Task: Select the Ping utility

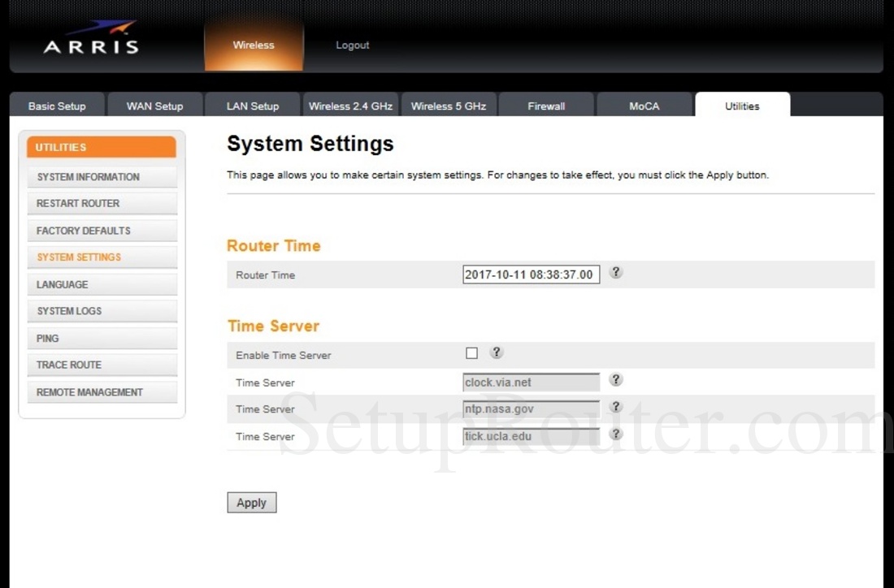Action: point(102,338)
